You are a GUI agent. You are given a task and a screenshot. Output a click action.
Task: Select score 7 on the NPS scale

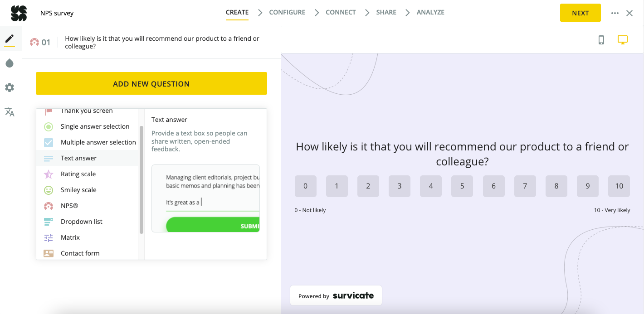click(525, 186)
